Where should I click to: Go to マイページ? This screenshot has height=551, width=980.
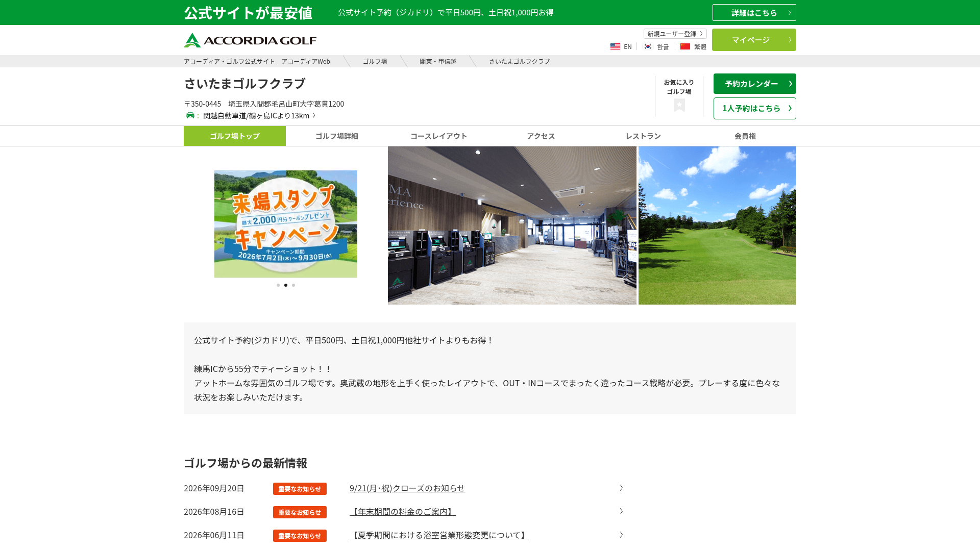coord(754,40)
